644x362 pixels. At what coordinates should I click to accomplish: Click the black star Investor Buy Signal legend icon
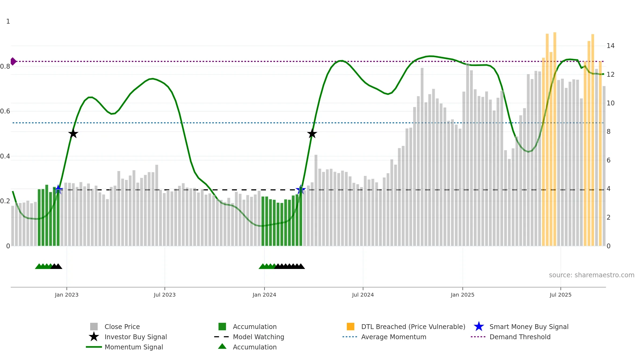tap(94, 337)
